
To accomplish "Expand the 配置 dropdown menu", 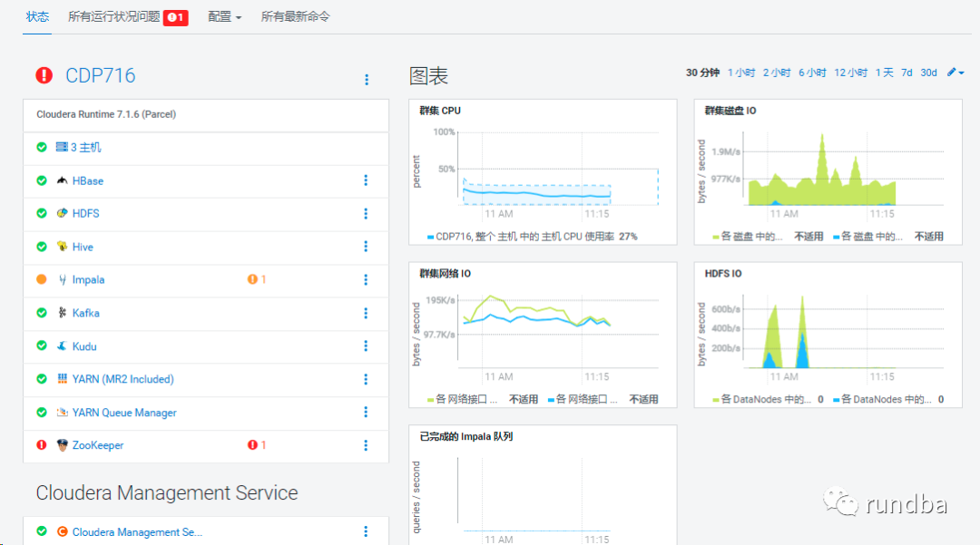I will tap(224, 16).
